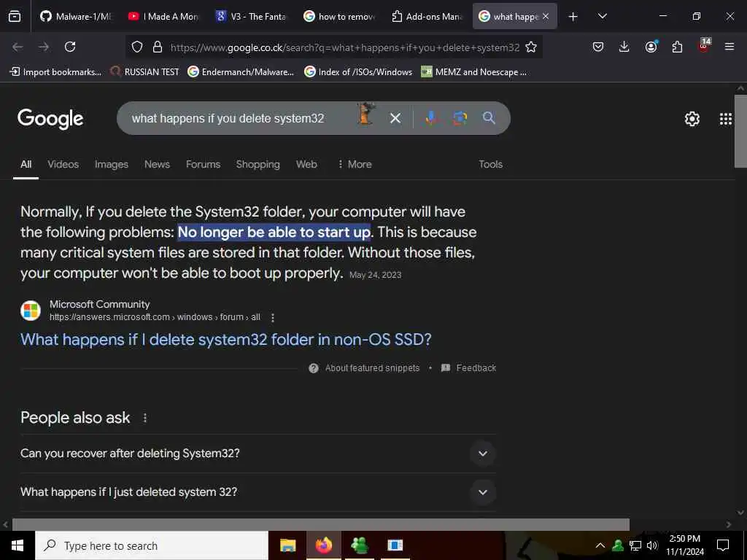Switch to 'how to remove' Google tab
The height and width of the screenshot is (560, 747).
[x=339, y=17]
